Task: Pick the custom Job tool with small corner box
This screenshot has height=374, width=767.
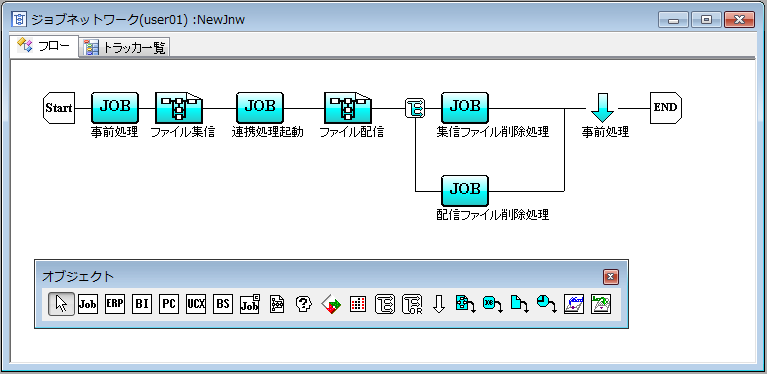Action: coord(250,304)
